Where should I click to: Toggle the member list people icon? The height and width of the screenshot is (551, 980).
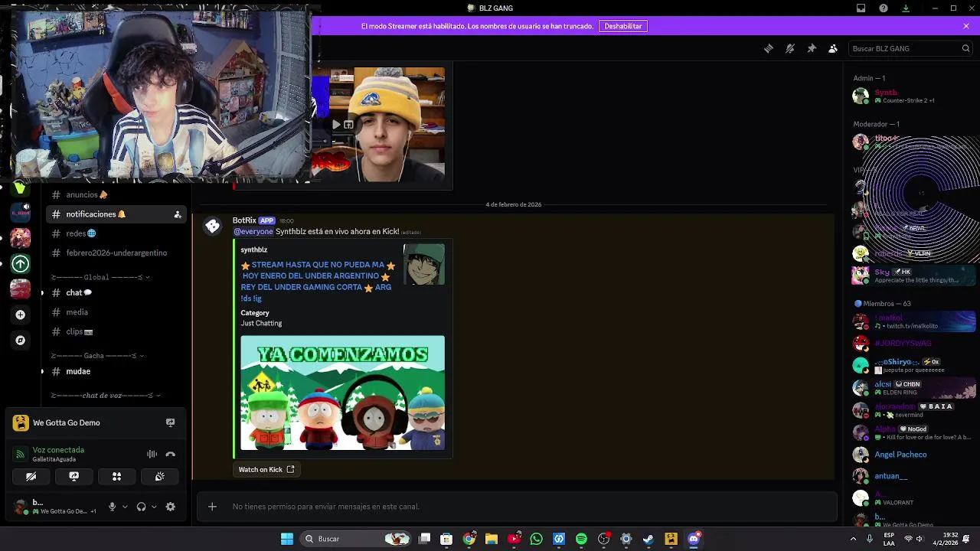coord(833,48)
